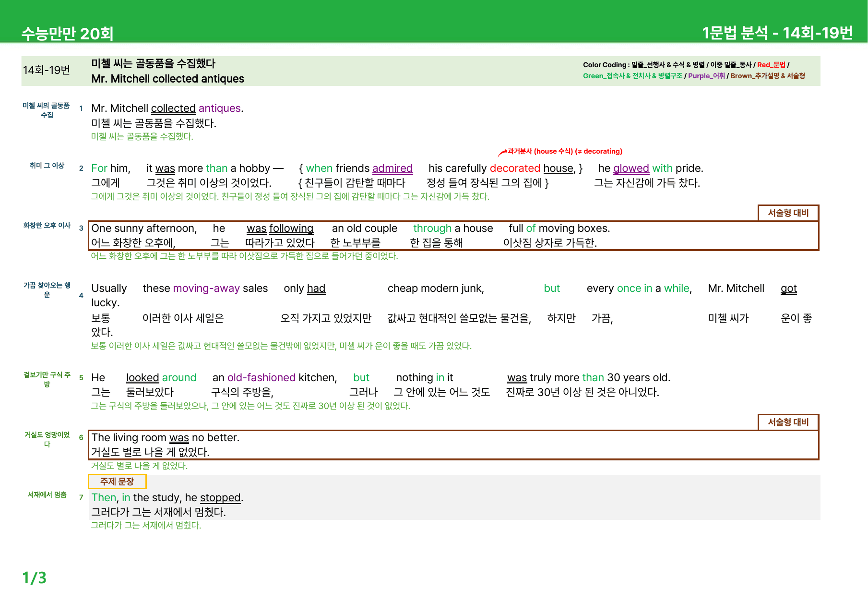Screen dimensions: 868x614
Task: Click the underlined word 'admired' in sentence 2
Action: pyautogui.click(x=392, y=169)
